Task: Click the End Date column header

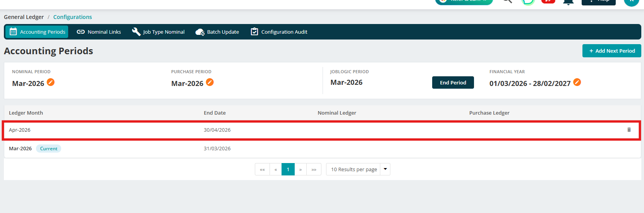Action: point(215,113)
